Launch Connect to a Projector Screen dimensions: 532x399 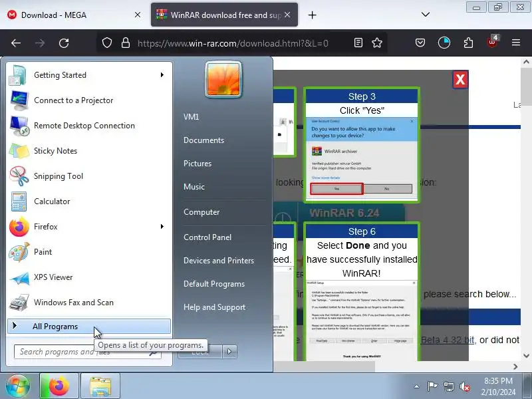pyautogui.click(x=89, y=100)
